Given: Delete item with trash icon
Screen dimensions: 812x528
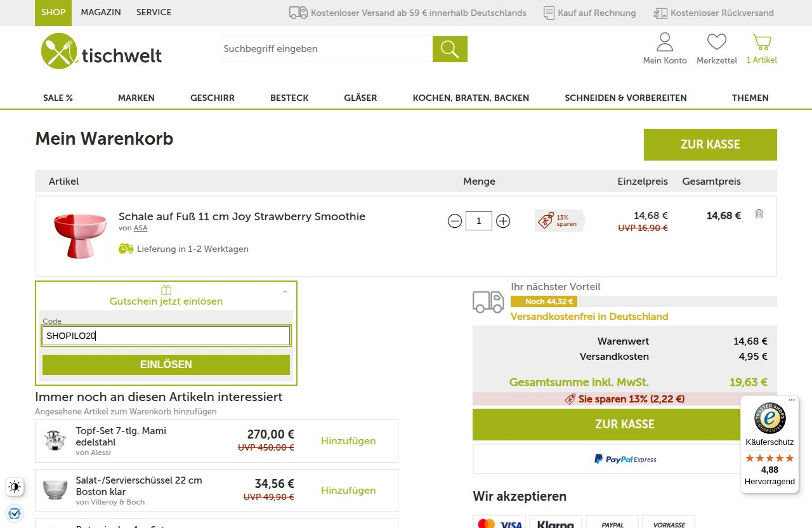Looking at the screenshot, I should click(759, 214).
